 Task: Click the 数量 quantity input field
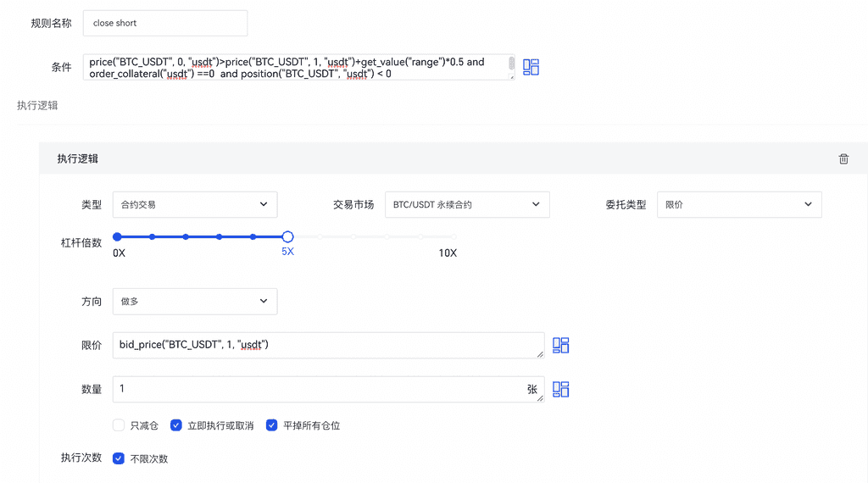coord(322,389)
